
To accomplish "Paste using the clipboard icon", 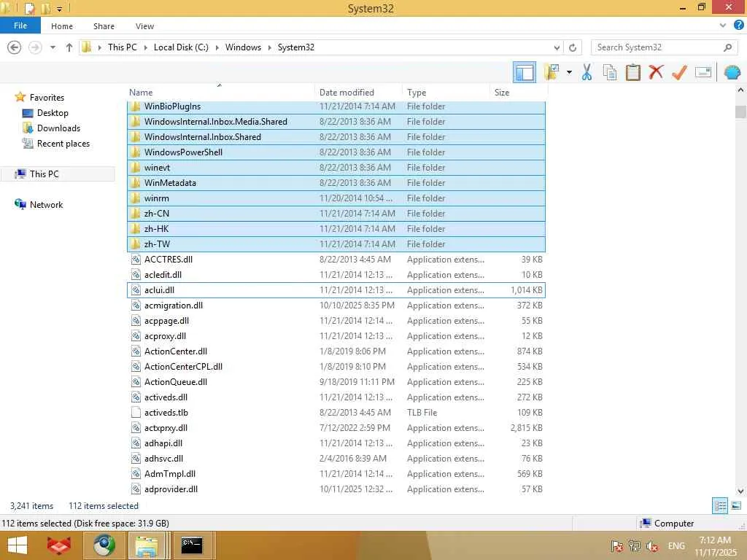I will [632, 72].
